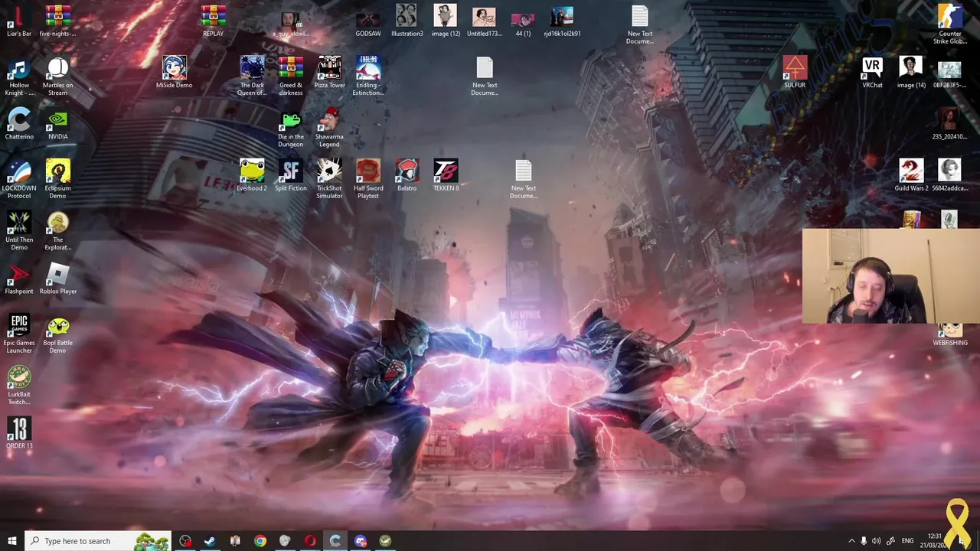Viewport: 980px width, 551px height.
Task: Open the volume control in the tray
Action: (x=877, y=541)
